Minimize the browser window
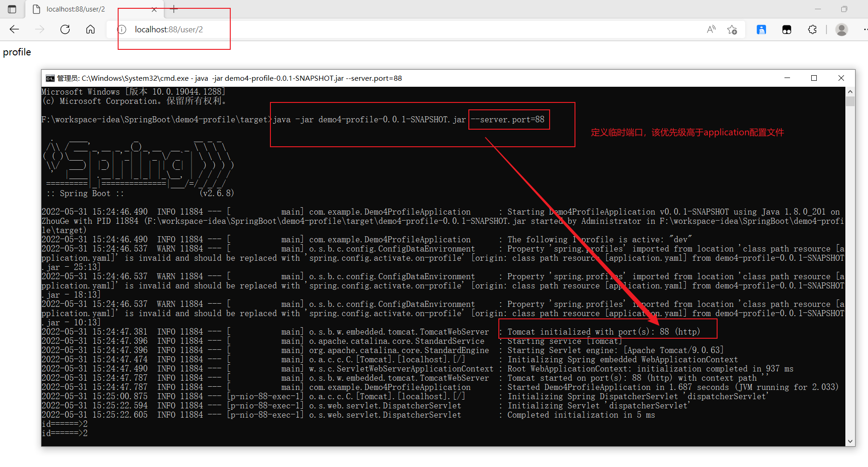The height and width of the screenshot is (467, 868). [818, 9]
